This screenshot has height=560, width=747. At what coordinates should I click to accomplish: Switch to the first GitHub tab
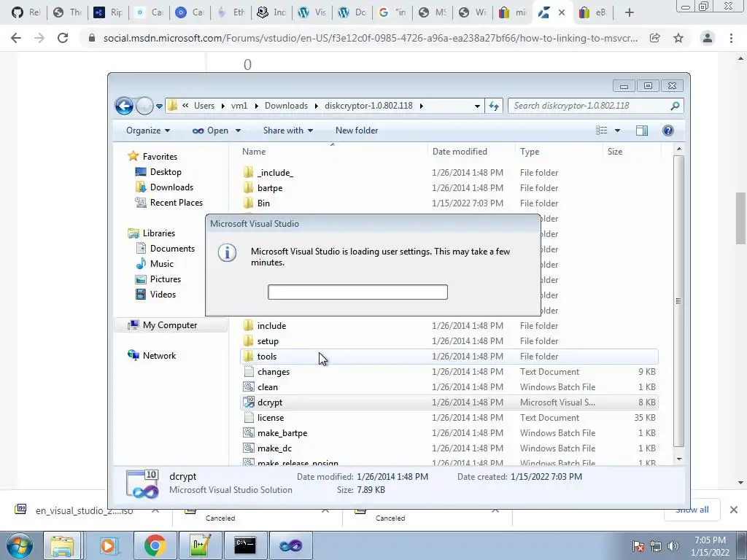click(26, 13)
